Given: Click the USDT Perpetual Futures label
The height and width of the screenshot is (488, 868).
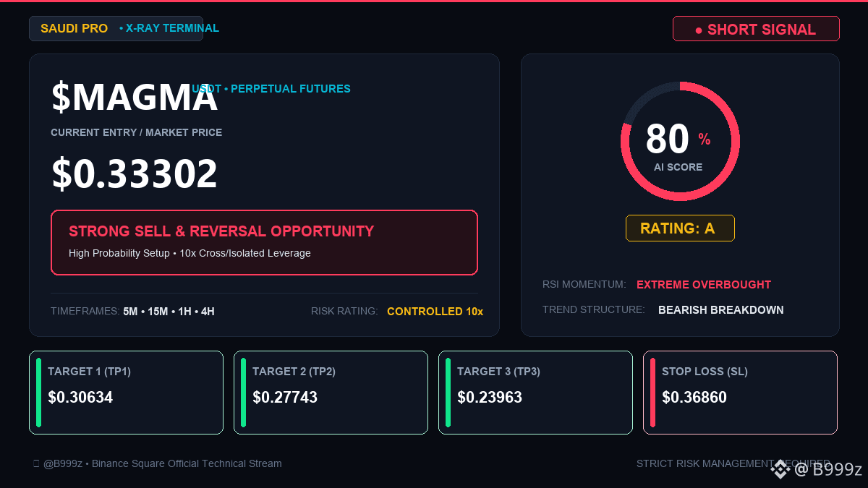Looking at the screenshot, I should coord(271,89).
